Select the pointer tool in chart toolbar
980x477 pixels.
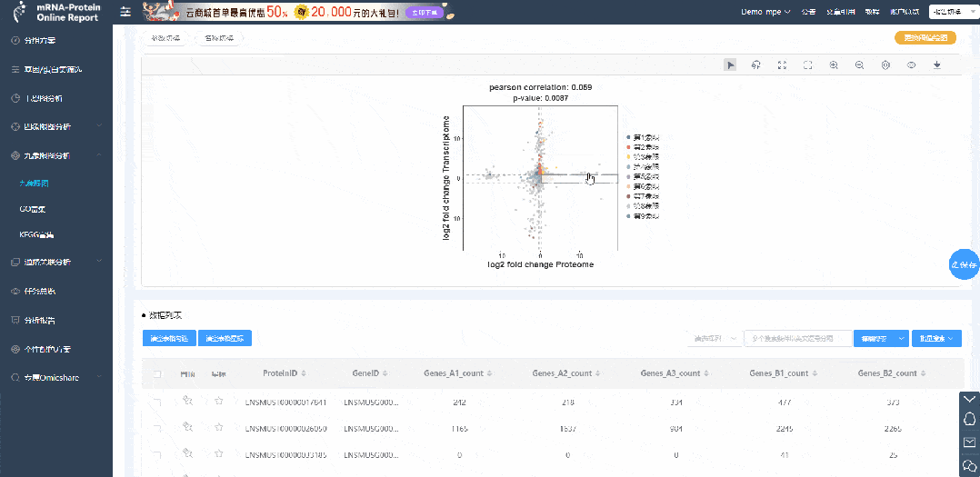730,65
